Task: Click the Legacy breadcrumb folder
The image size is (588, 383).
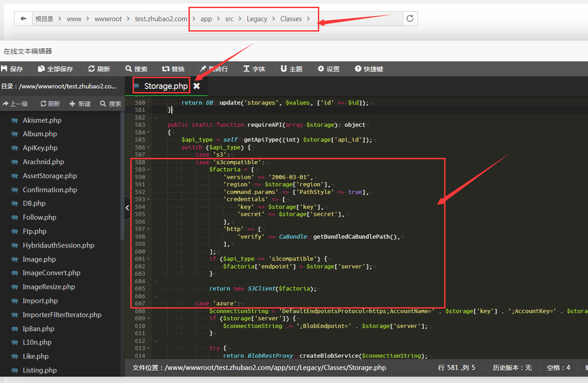Action: pos(257,19)
